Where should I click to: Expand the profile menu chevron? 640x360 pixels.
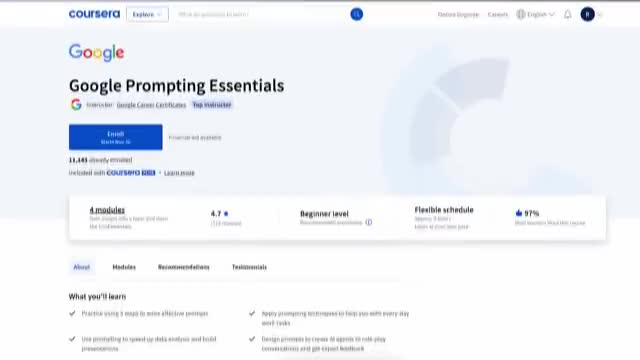[600, 14]
